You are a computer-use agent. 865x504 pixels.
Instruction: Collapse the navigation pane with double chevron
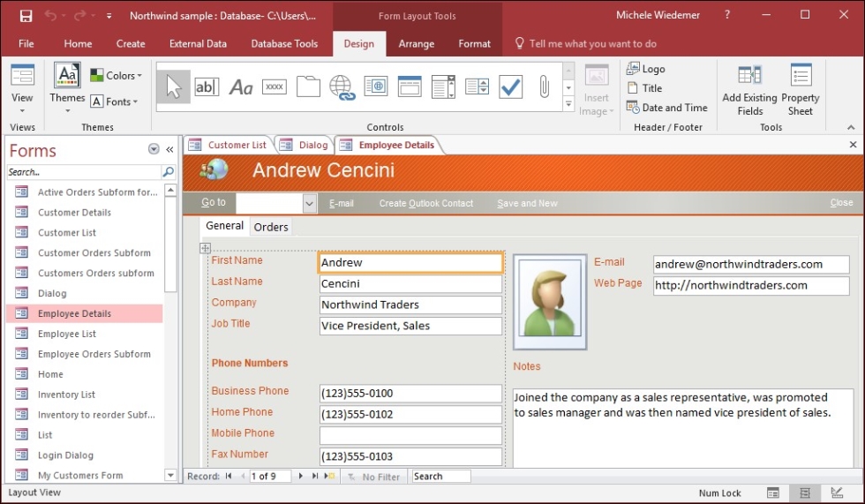(x=169, y=149)
